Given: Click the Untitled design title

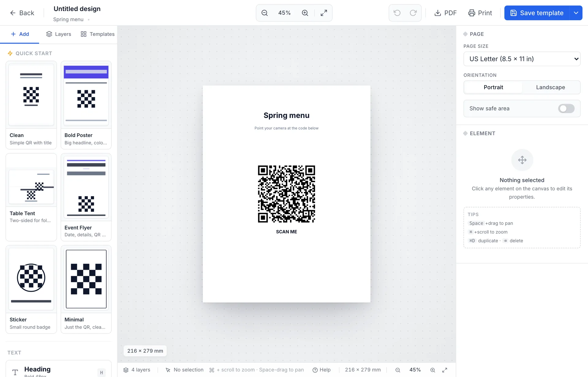Looking at the screenshot, I should 77,9.
